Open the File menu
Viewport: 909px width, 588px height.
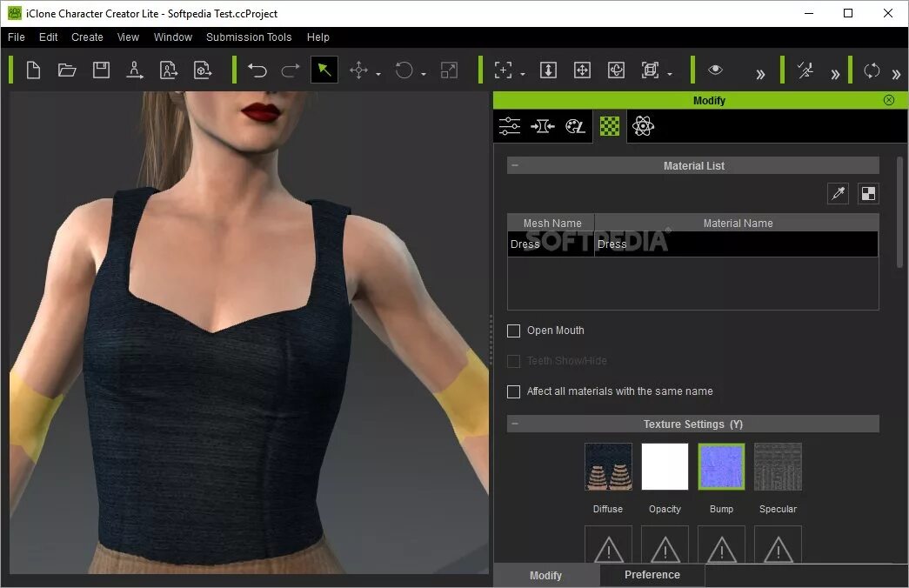point(17,37)
